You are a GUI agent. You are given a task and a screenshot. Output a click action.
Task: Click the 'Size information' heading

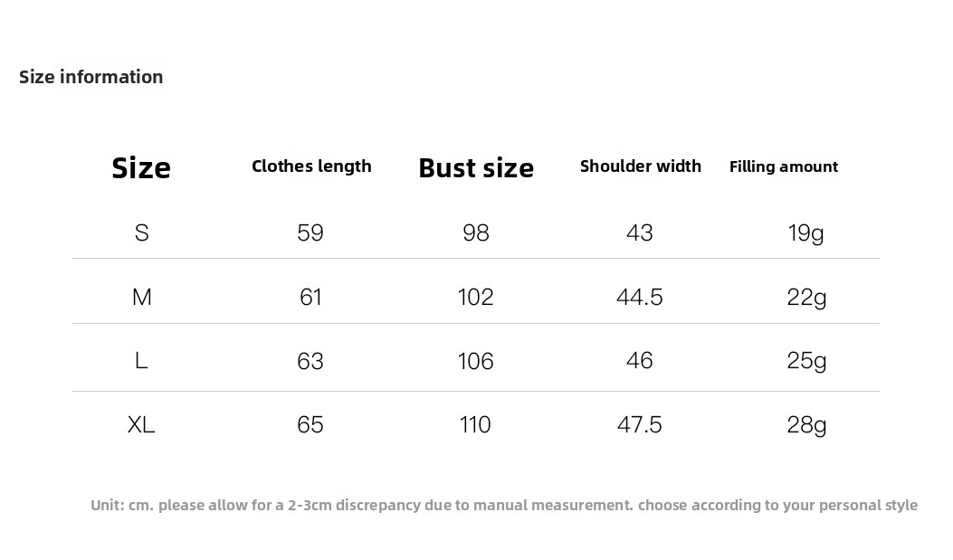click(91, 77)
